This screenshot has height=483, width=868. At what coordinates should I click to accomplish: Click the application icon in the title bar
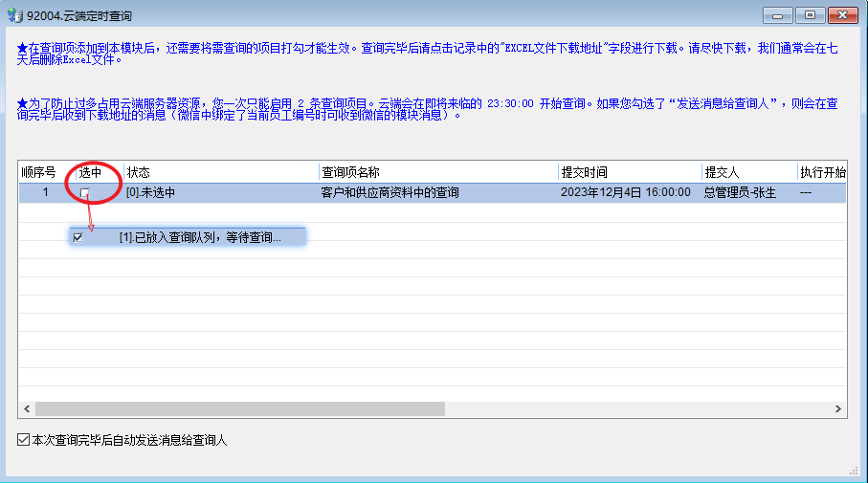coord(14,15)
